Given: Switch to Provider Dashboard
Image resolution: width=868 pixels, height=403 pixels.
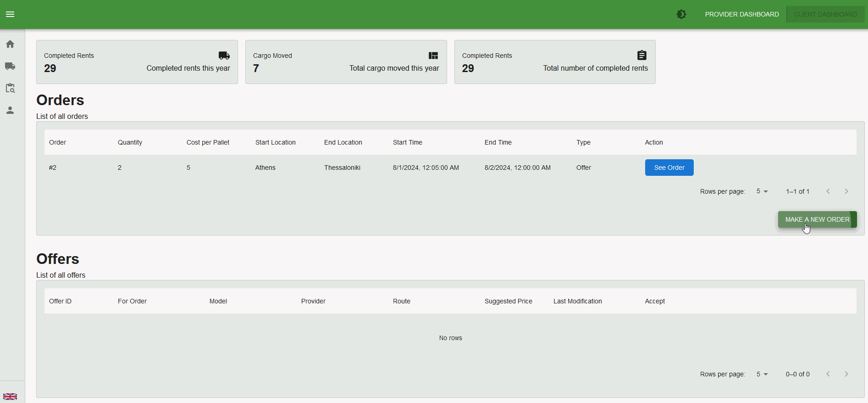Looking at the screenshot, I should (741, 14).
